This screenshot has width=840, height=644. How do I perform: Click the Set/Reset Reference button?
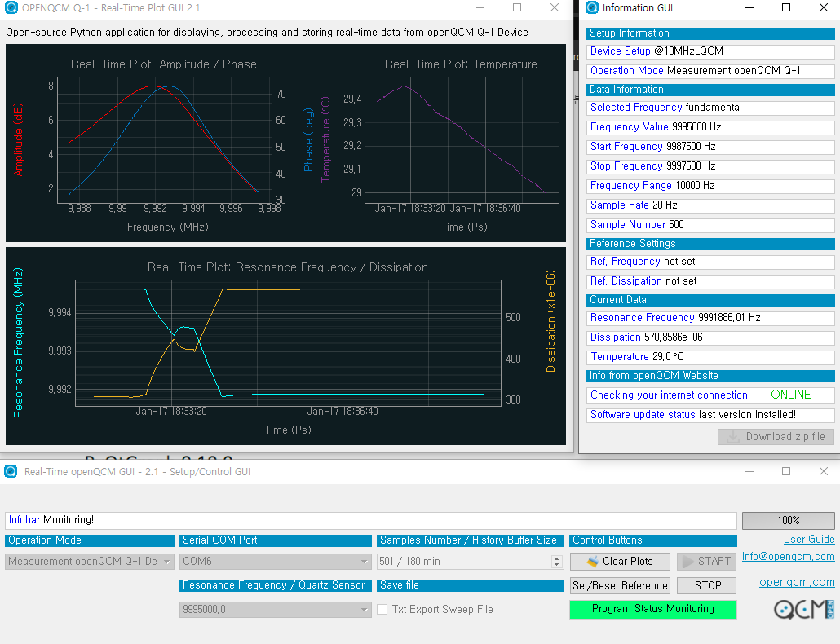coord(620,585)
